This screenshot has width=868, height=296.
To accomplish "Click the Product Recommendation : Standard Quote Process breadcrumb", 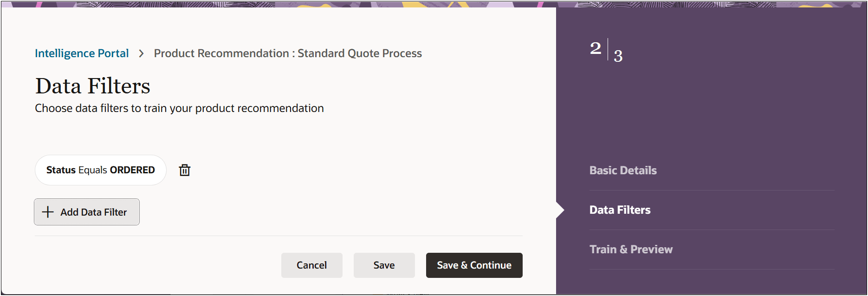I will pyautogui.click(x=288, y=53).
